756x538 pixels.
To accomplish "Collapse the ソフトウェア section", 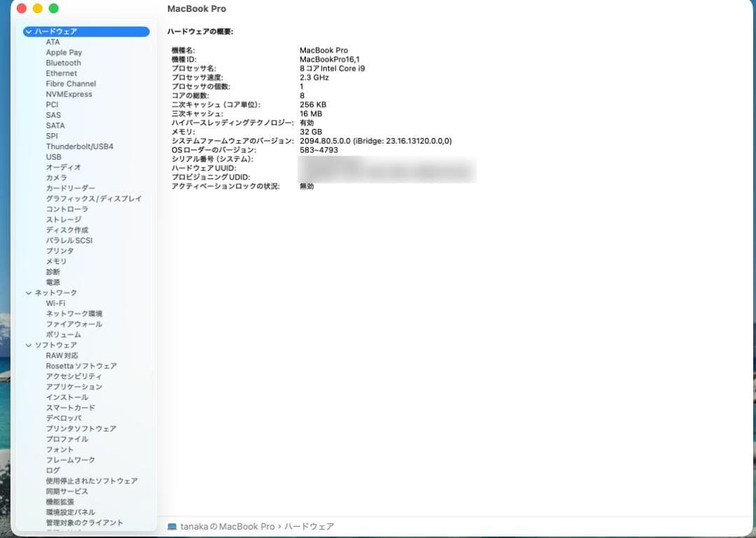I will click(x=28, y=345).
